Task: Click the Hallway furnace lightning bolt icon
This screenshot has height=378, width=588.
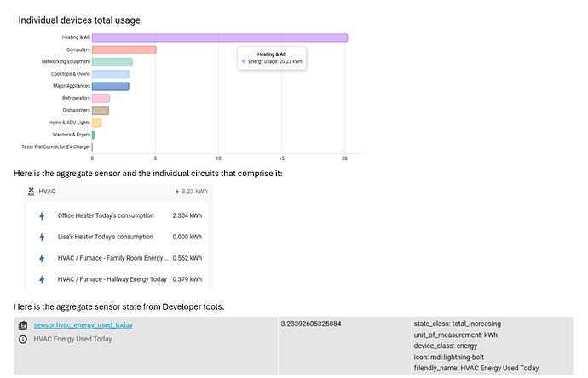Action: coord(41,279)
